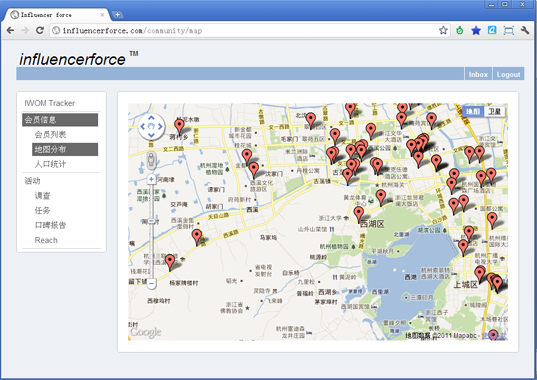This screenshot has width=537, height=380.
Task: Open IWOM Tracker in sidebar
Action: [x=50, y=103]
